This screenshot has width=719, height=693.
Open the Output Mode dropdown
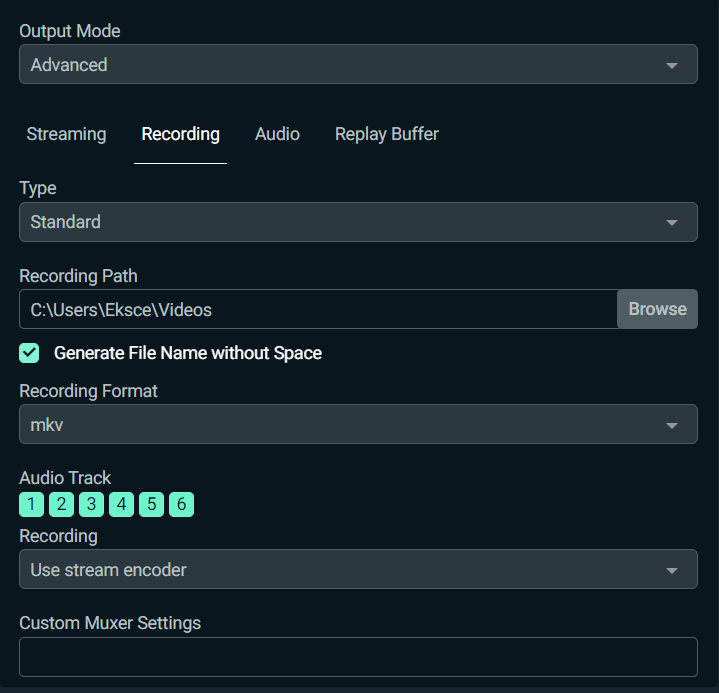coord(358,64)
